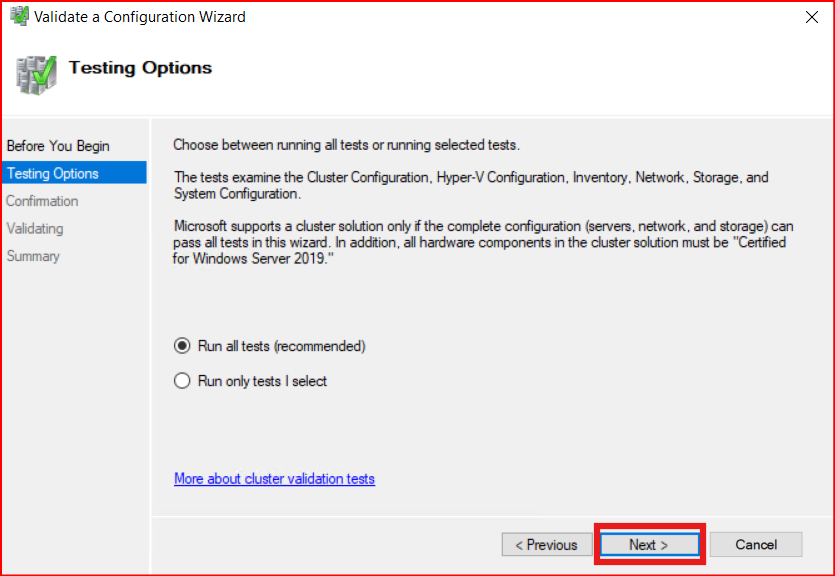Select the Testing Options step in the sidebar

pyautogui.click(x=53, y=173)
